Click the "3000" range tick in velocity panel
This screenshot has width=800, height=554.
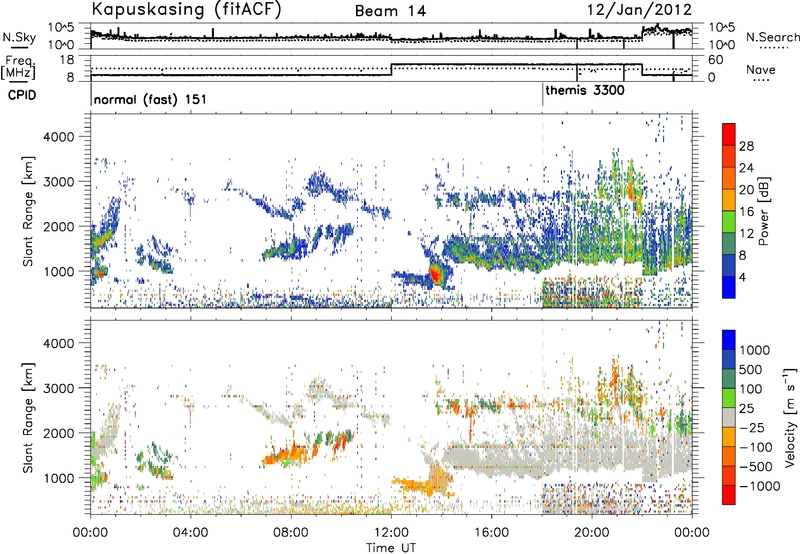pyautogui.click(x=58, y=388)
